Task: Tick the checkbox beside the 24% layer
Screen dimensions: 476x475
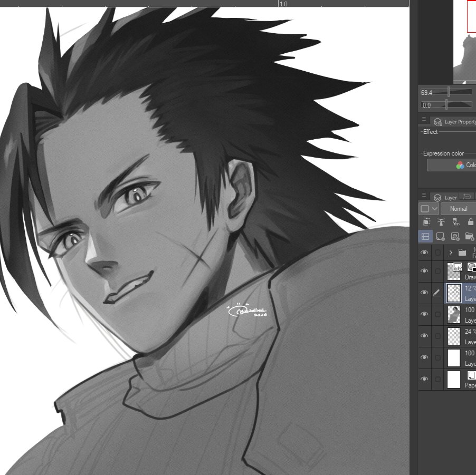Action: click(x=438, y=336)
